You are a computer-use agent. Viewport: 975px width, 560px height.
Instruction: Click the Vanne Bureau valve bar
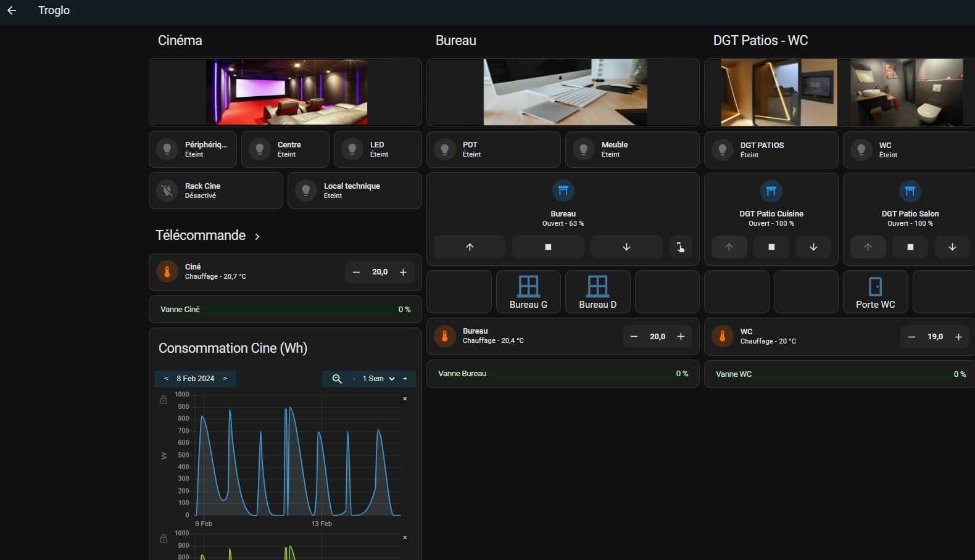point(563,374)
